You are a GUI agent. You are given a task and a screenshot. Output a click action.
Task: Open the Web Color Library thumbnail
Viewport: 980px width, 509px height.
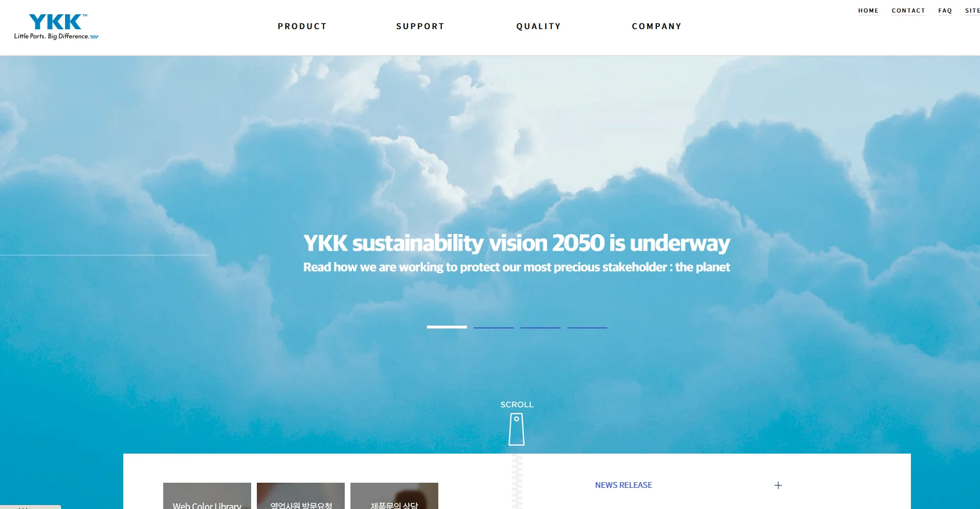click(x=207, y=496)
